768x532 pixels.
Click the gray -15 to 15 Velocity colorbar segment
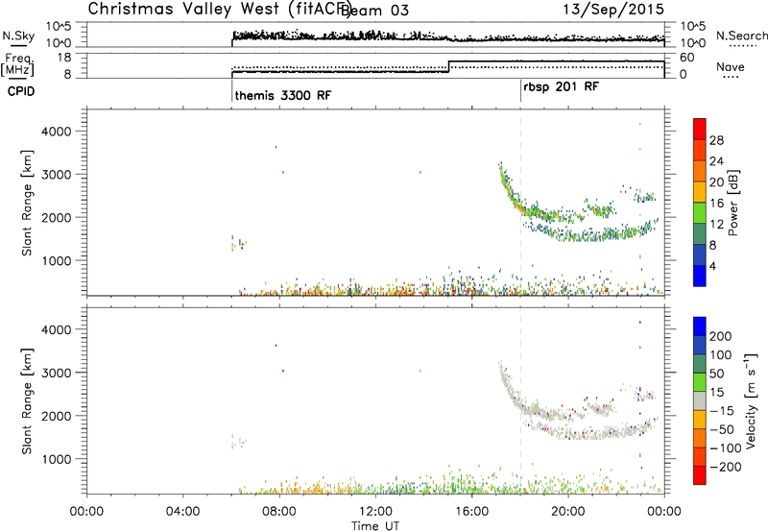[x=700, y=400]
